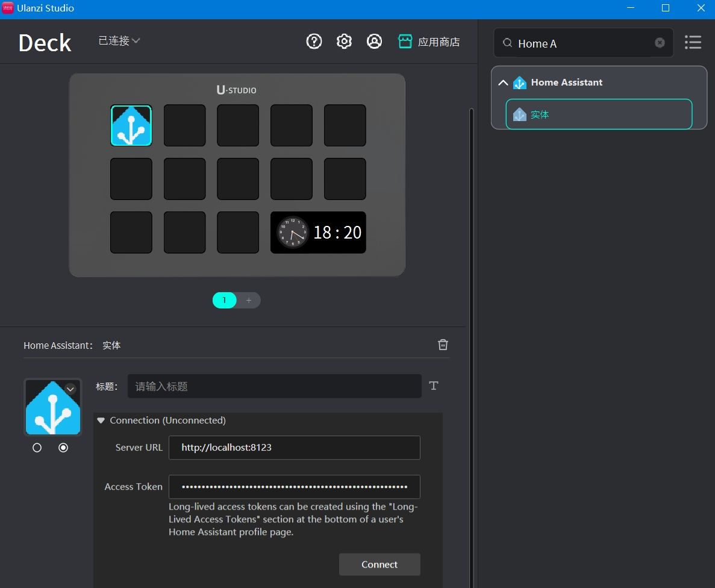Maximize the Ulanzi Studio window
This screenshot has height=588, width=715.
665,8
